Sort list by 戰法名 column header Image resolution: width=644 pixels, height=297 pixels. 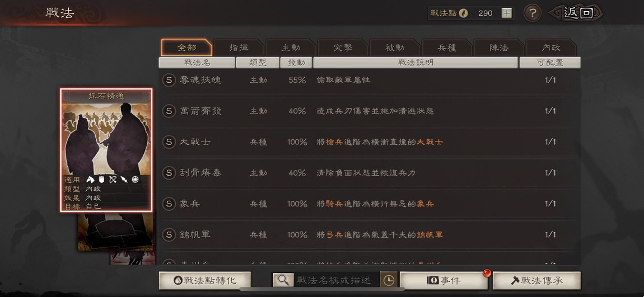coord(197,63)
